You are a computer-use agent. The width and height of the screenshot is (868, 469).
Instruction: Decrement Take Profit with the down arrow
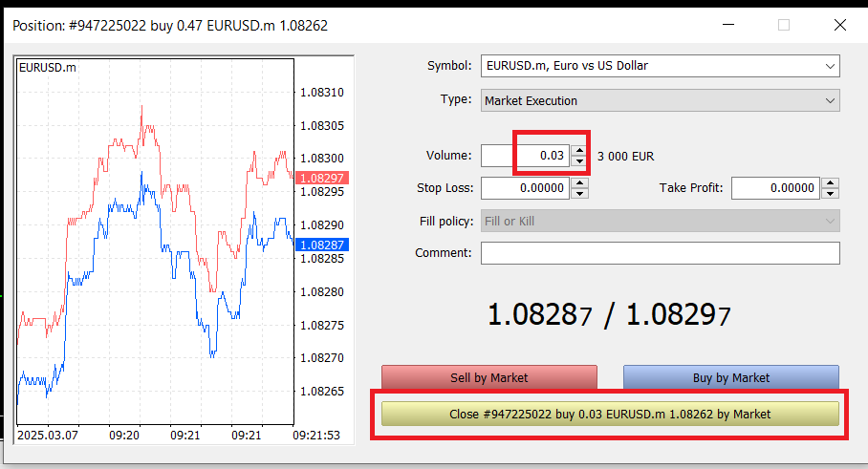pyautogui.click(x=830, y=194)
